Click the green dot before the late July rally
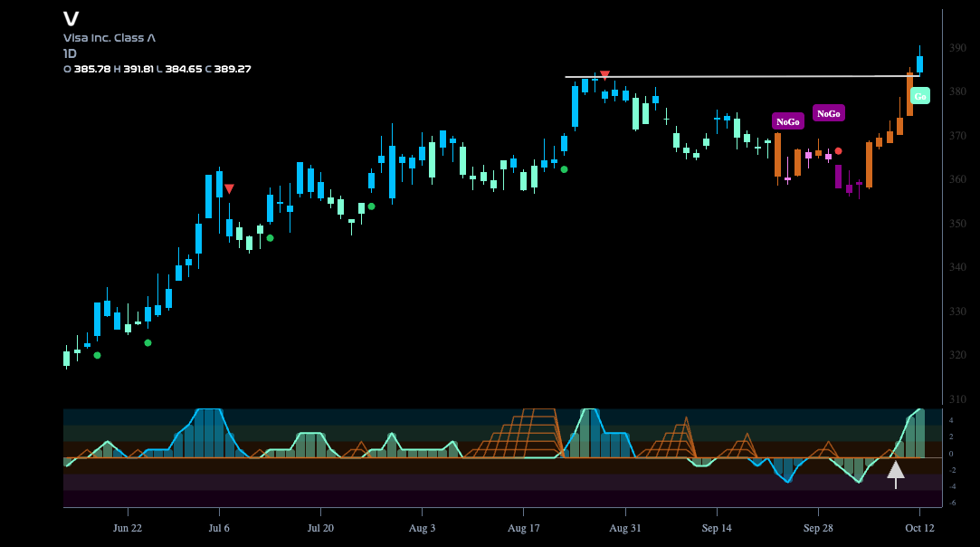 tap(371, 206)
